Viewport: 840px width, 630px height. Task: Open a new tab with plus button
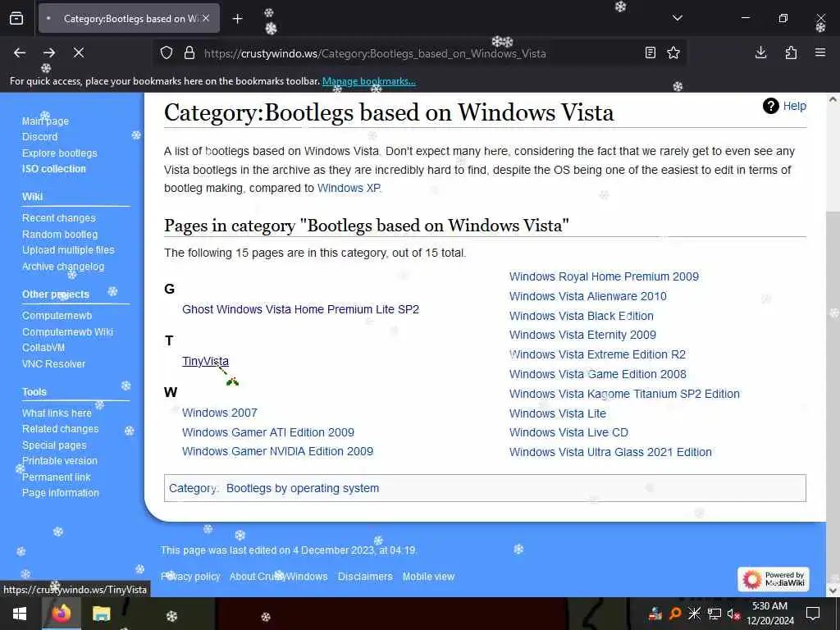tap(237, 19)
